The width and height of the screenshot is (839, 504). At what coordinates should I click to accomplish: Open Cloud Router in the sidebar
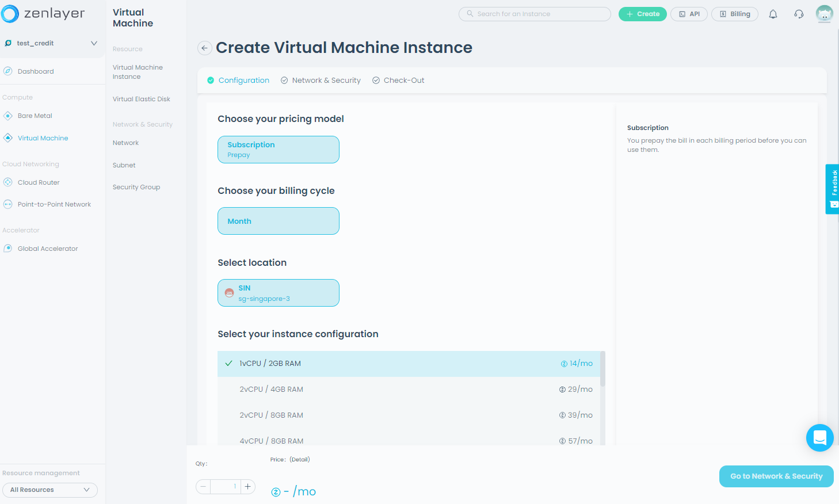(x=39, y=182)
